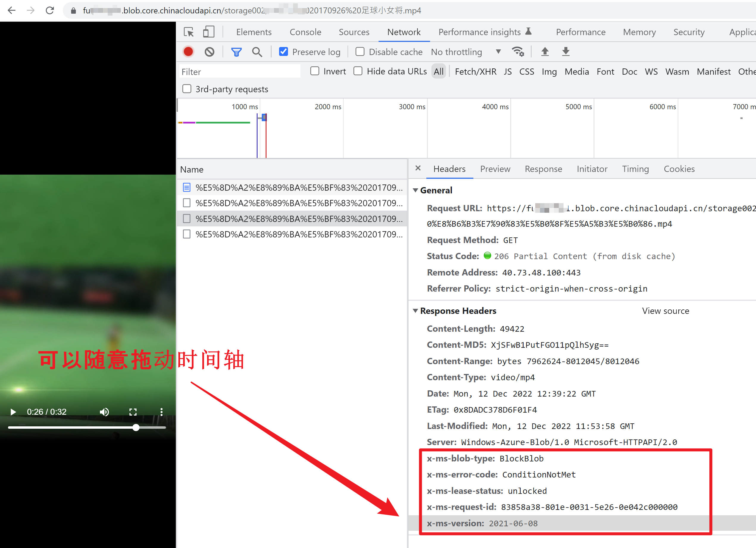The image size is (756, 548).
Task: Uncheck the Preserve log checkbox
Action: (x=283, y=52)
